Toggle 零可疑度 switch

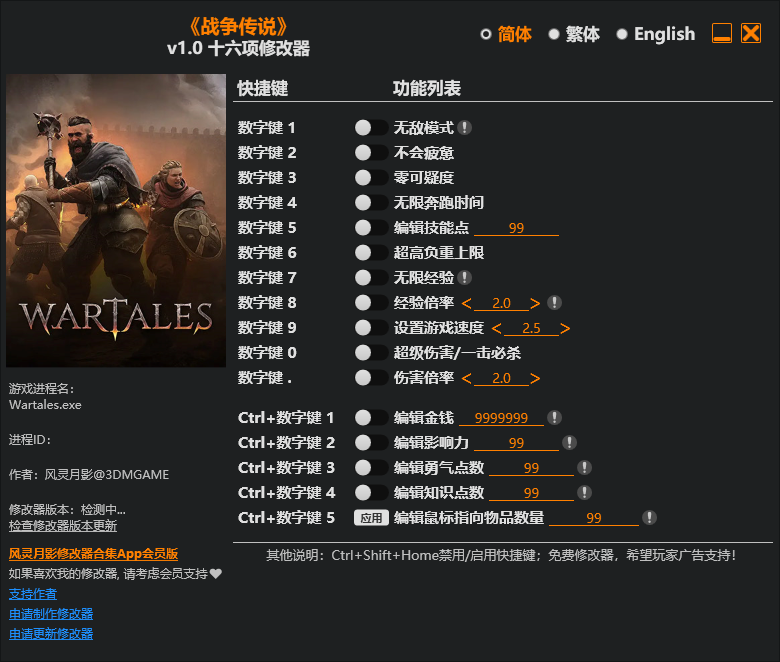pyautogui.click(x=371, y=178)
